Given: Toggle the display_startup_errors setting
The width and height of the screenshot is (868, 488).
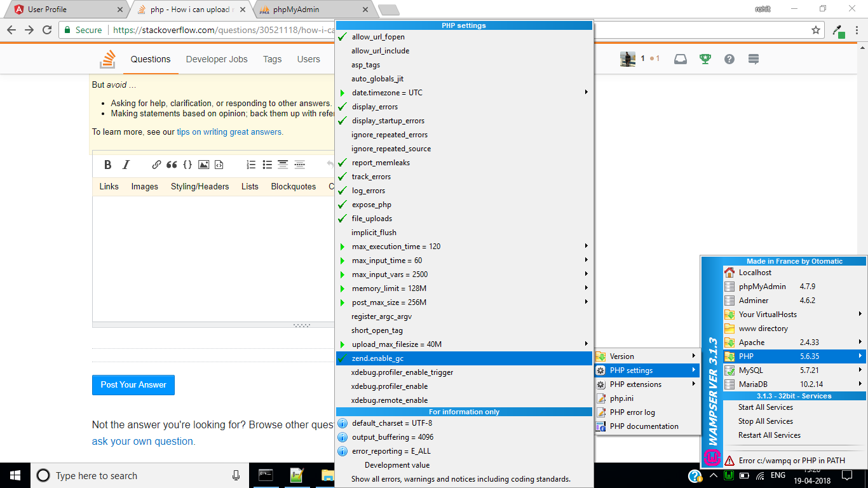Looking at the screenshot, I should point(464,121).
